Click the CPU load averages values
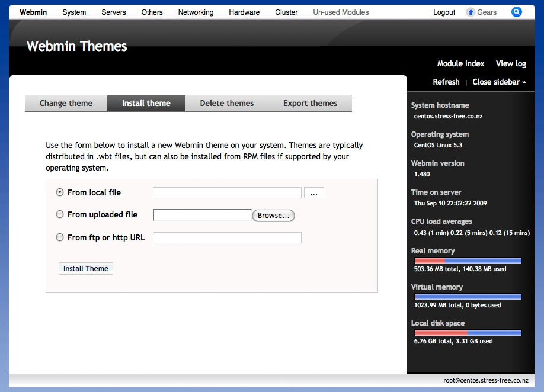Screen dimensions: 544x392 pos(472,233)
